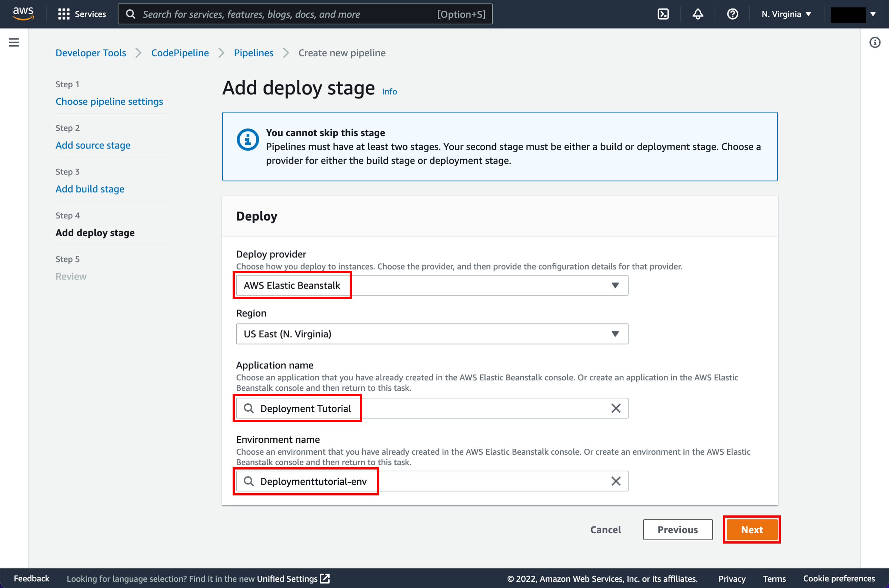Go to Add build stage step
The height and width of the screenshot is (588, 889).
(x=90, y=189)
